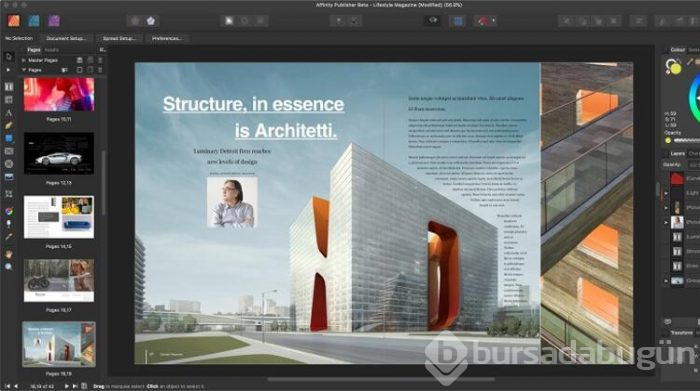
Task: Go to the first page
Action: [x=7, y=386]
